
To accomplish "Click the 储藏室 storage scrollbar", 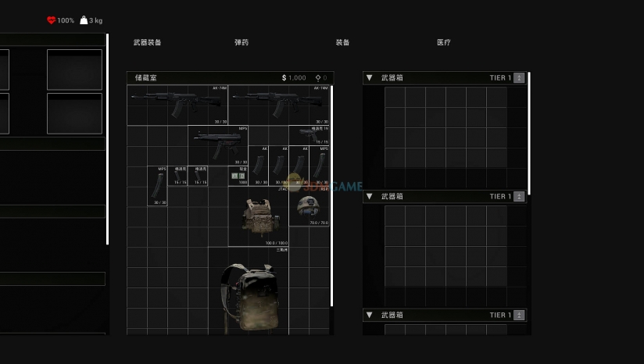I will point(331,196).
